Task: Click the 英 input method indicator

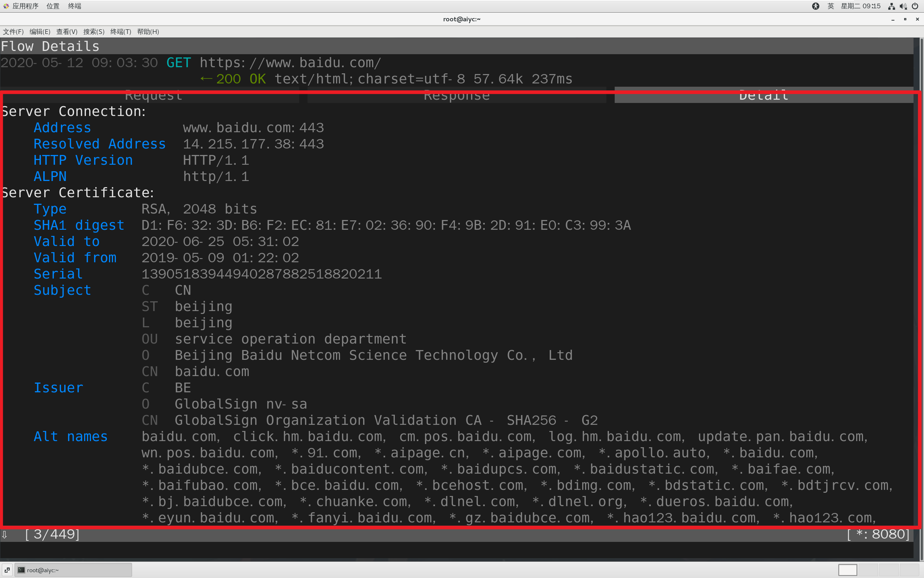Action: click(x=831, y=6)
